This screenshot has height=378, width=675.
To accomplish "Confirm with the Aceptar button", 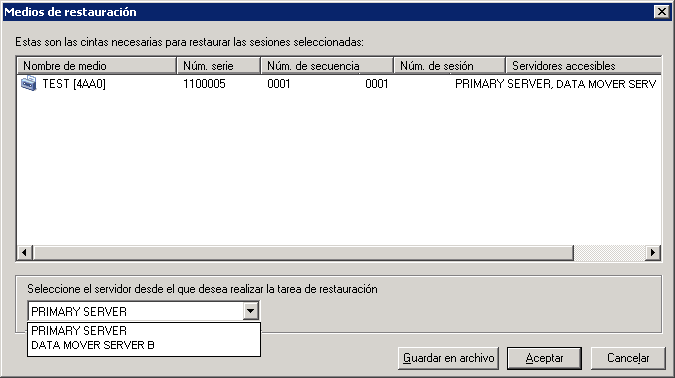I will point(544,358).
